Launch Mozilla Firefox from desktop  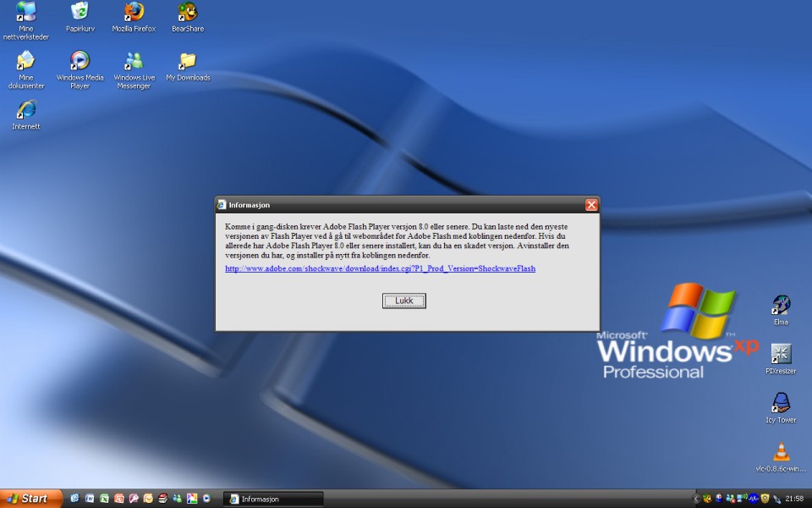134,17
